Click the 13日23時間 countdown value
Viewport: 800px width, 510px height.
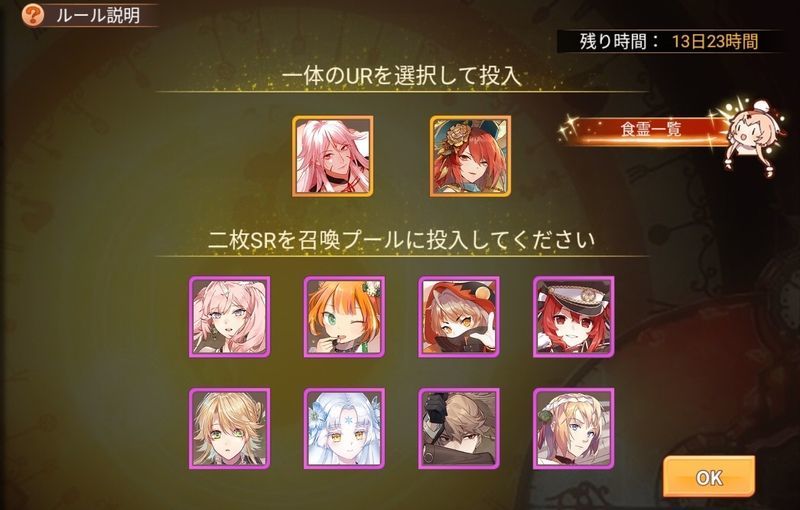(714, 41)
